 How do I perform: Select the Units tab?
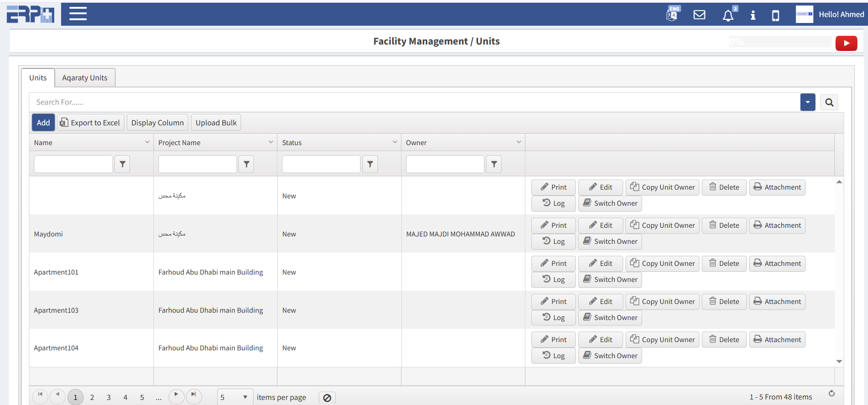38,78
